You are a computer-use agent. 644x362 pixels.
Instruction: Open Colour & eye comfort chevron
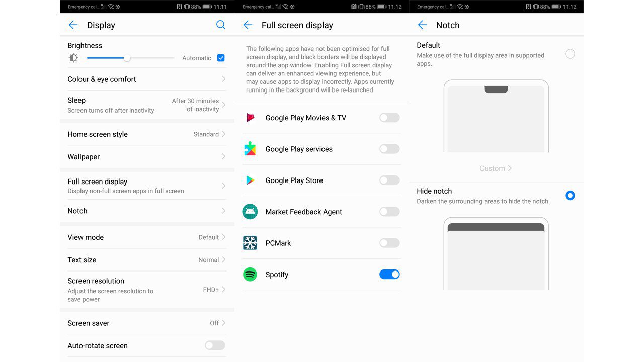(x=224, y=79)
